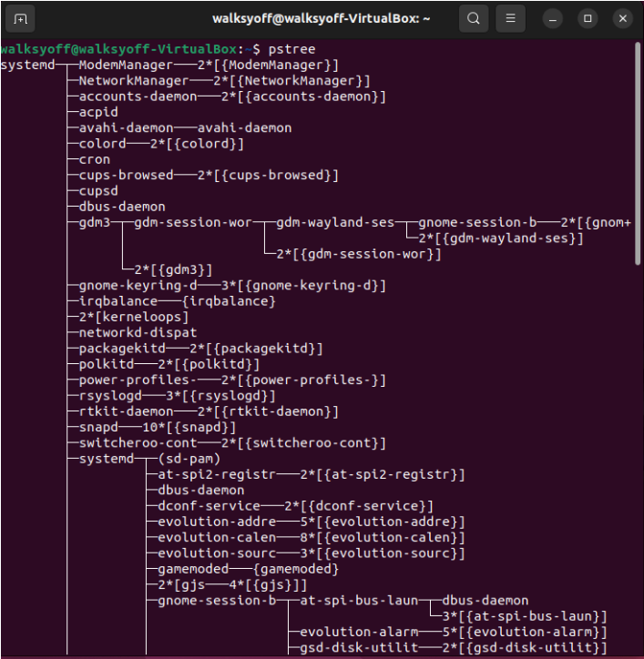The width and height of the screenshot is (644, 659).
Task: Click the accounts-daemon process name
Action: [138, 96]
